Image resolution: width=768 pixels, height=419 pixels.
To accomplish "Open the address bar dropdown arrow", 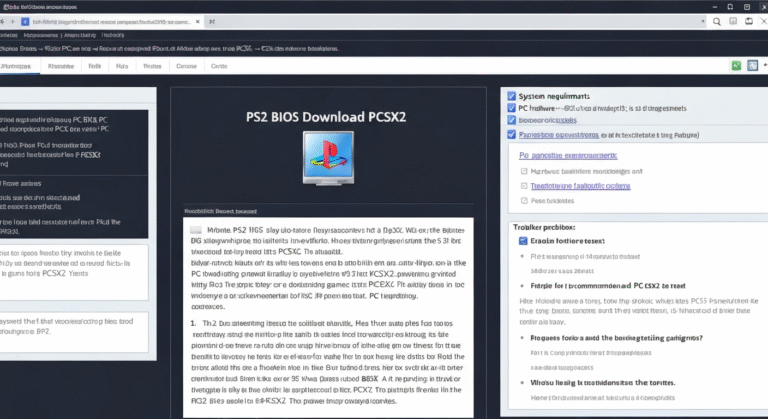I will point(703,22).
